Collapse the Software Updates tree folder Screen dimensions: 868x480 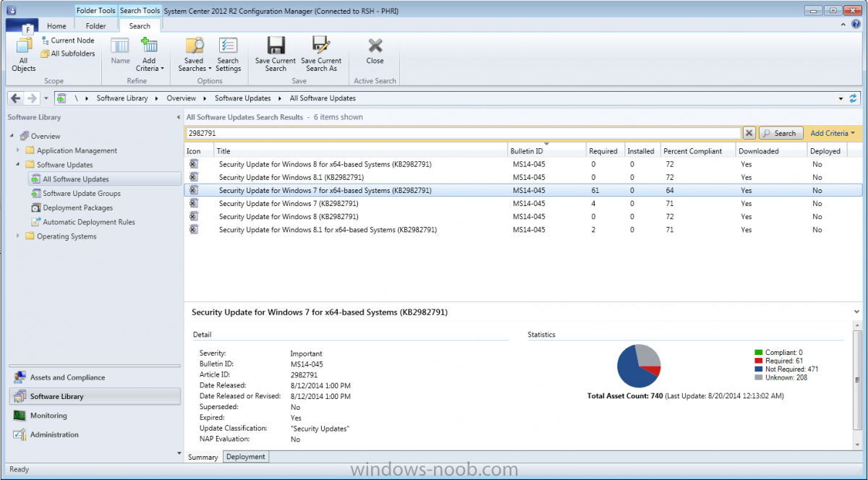click(x=18, y=165)
